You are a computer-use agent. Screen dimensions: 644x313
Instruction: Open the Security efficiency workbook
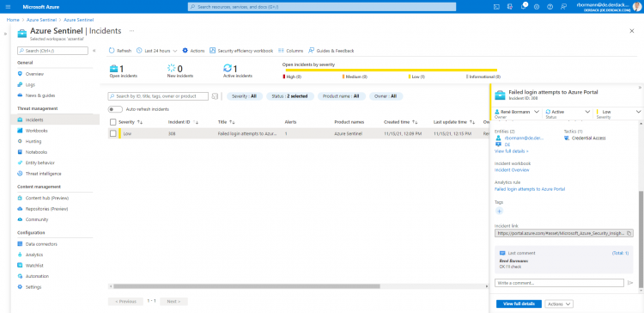pyautogui.click(x=241, y=51)
